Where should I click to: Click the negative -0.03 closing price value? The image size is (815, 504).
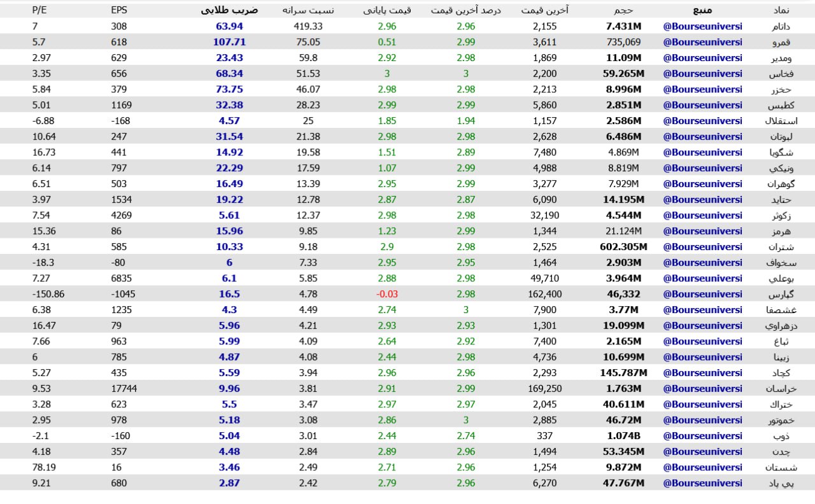pos(386,294)
